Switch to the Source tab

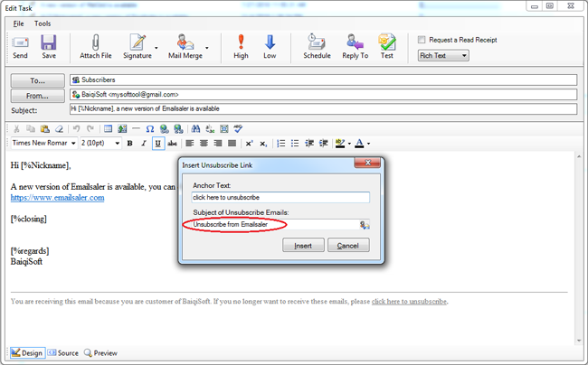pyautogui.click(x=63, y=353)
